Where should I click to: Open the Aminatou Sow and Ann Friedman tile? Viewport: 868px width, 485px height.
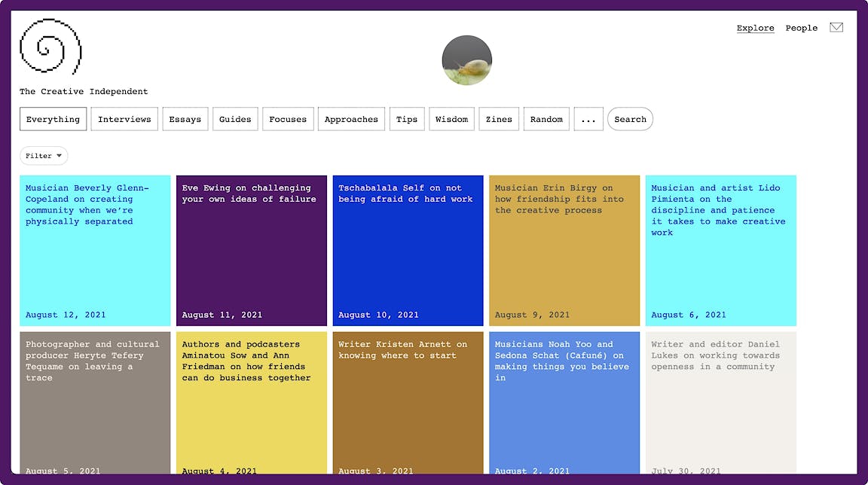click(x=252, y=403)
